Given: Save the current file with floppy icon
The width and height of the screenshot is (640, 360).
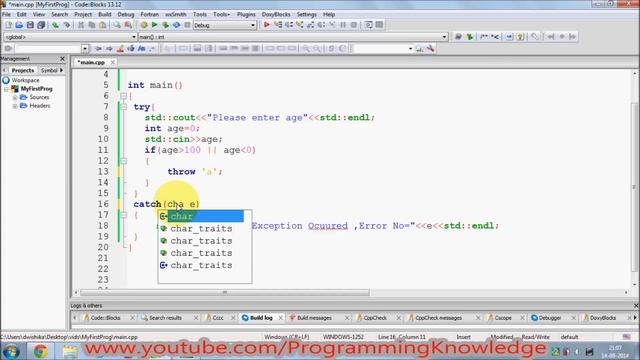Looking at the screenshot, I should click(x=30, y=25).
